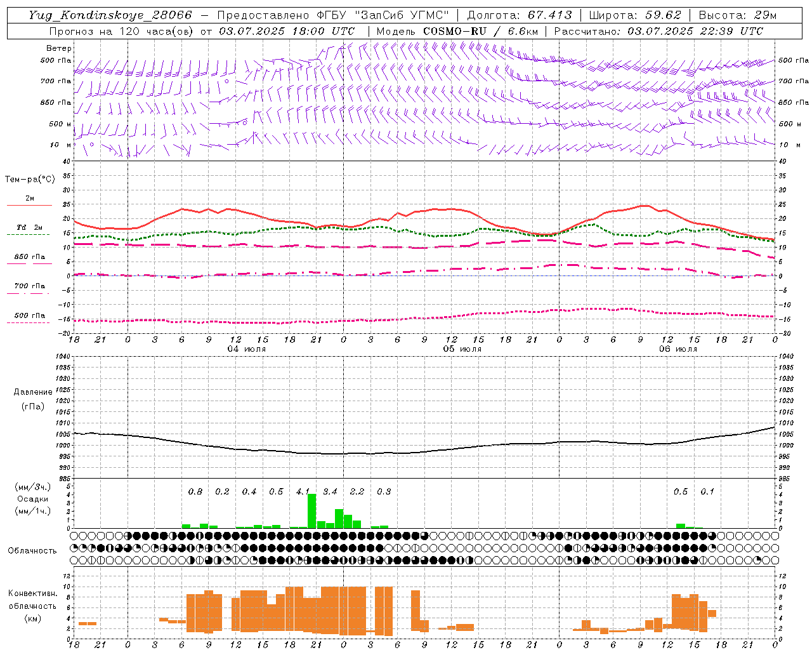Click the 04 июля date label
This screenshot has height=650, width=812.
tap(247, 349)
